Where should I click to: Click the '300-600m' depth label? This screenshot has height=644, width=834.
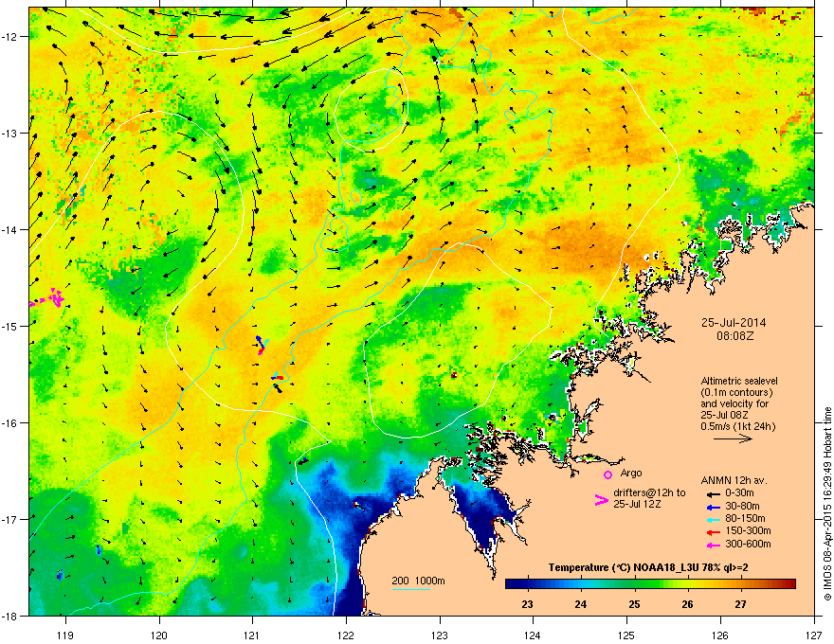point(748,544)
